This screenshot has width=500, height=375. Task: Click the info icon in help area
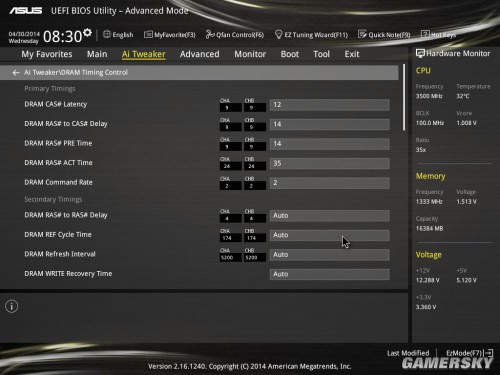pyautogui.click(x=12, y=306)
